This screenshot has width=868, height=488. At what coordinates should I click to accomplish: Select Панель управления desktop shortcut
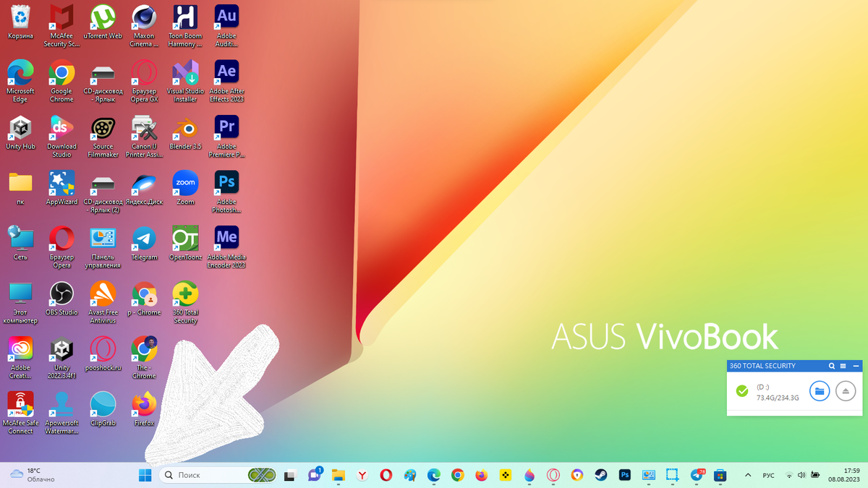pyautogui.click(x=103, y=247)
